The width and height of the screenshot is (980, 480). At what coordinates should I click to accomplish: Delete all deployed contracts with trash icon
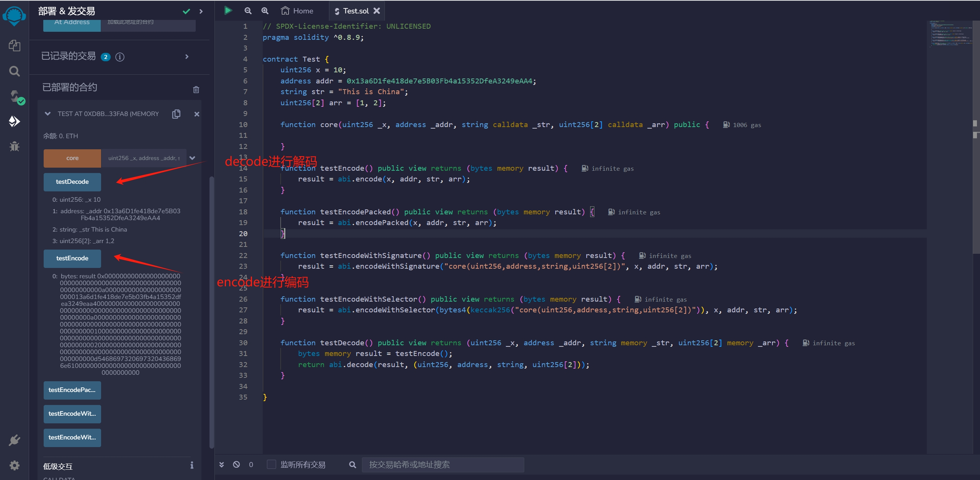tap(196, 90)
